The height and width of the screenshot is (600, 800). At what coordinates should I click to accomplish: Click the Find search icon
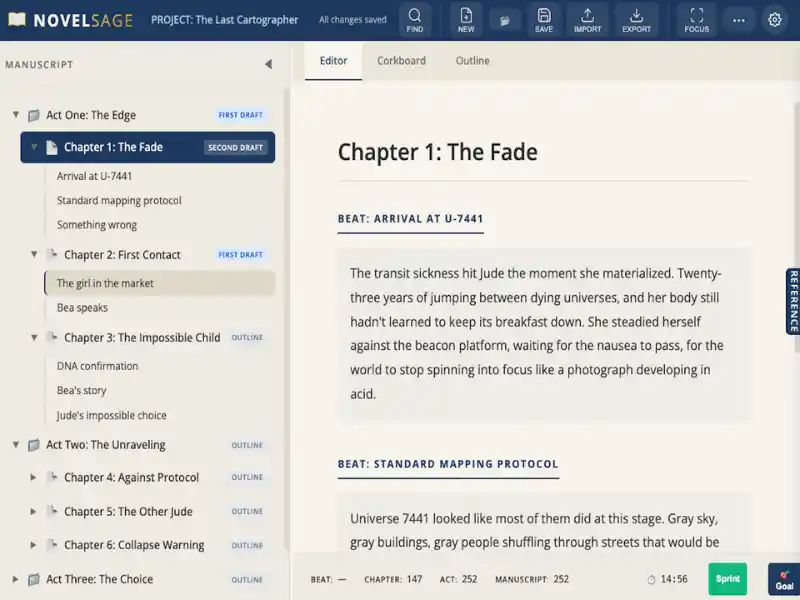coord(415,19)
